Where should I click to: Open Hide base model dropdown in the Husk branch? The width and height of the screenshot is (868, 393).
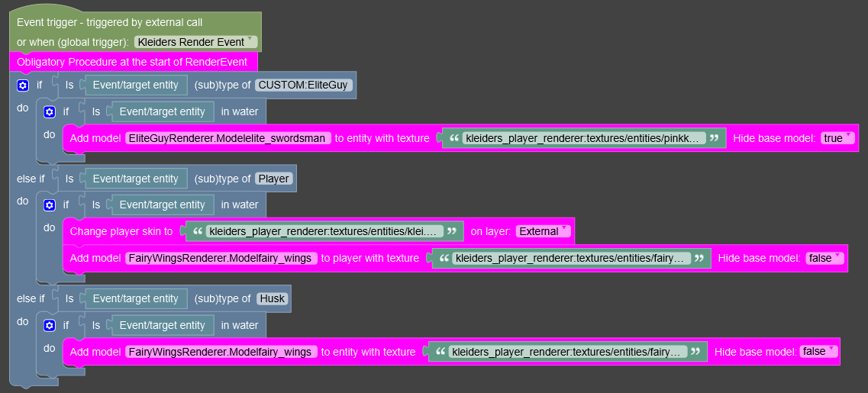tap(818, 352)
